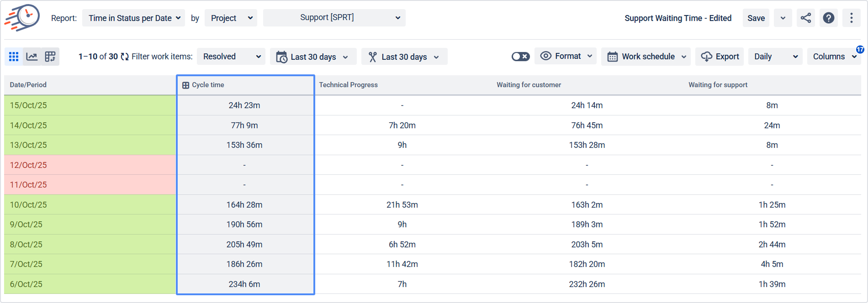Click the refresh icon beside the item count
The width and height of the screenshot is (868, 303).
tap(125, 57)
